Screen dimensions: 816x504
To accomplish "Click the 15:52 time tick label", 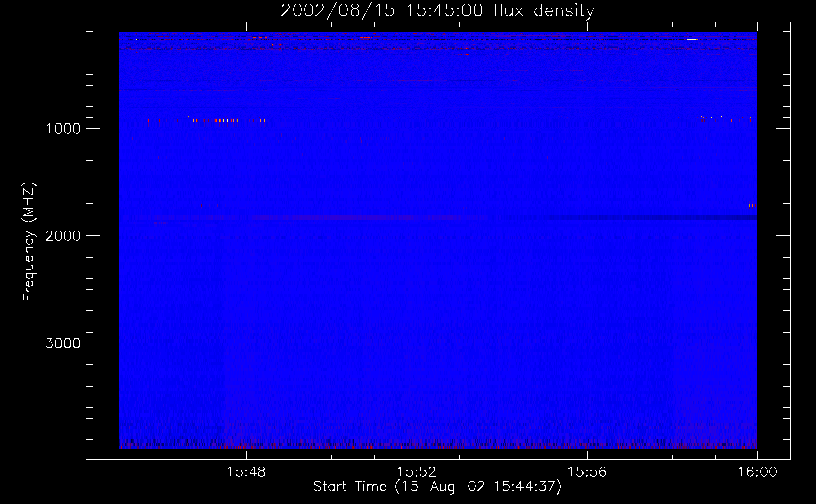I will pyautogui.click(x=417, y=472).
